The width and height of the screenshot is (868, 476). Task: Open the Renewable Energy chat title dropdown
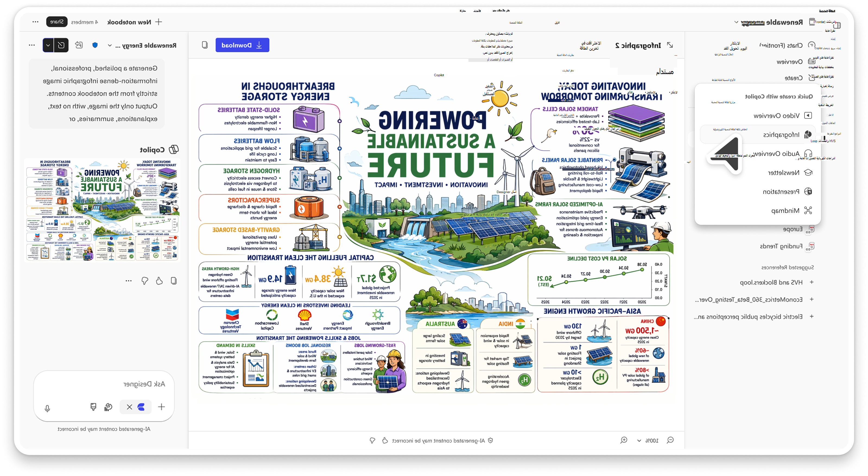[x=142, y=46]
